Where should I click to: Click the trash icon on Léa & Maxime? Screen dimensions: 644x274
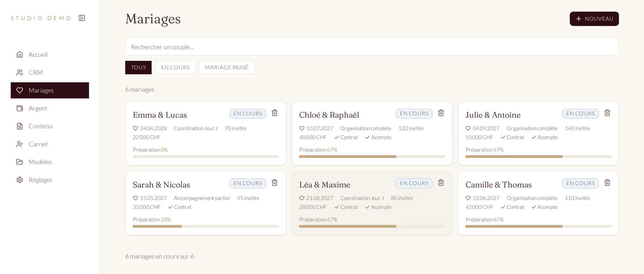tap(441, 182)
